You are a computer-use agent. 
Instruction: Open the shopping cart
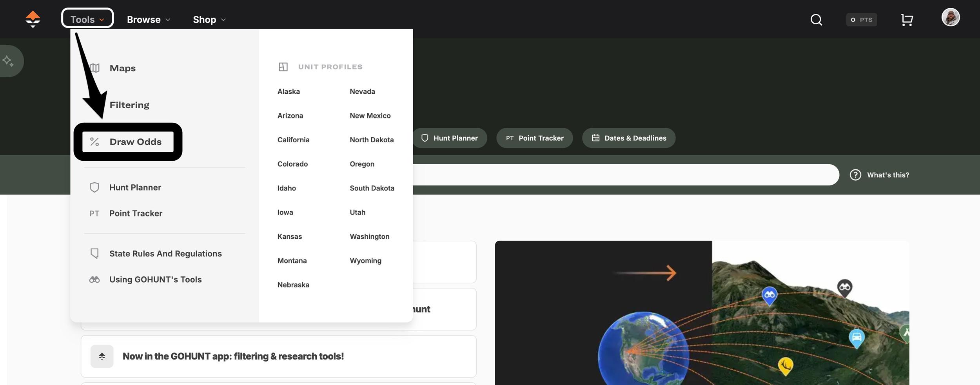(x=907, y=19)
